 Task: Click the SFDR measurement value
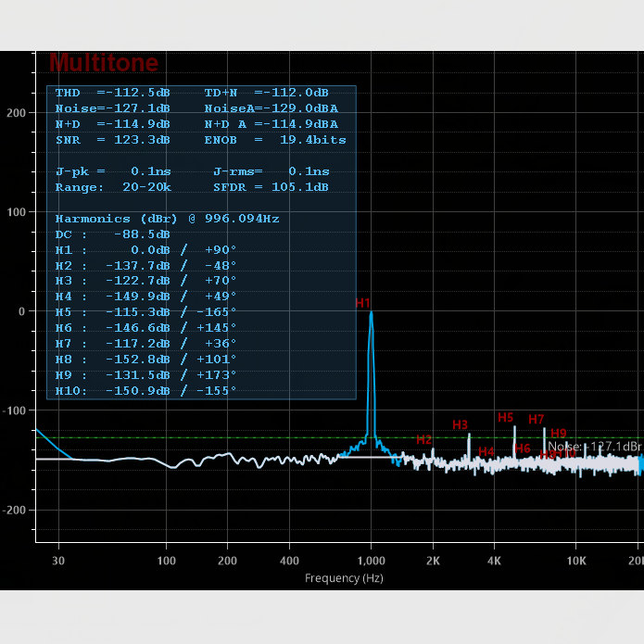pyautogui.click(x=271, y=187)
